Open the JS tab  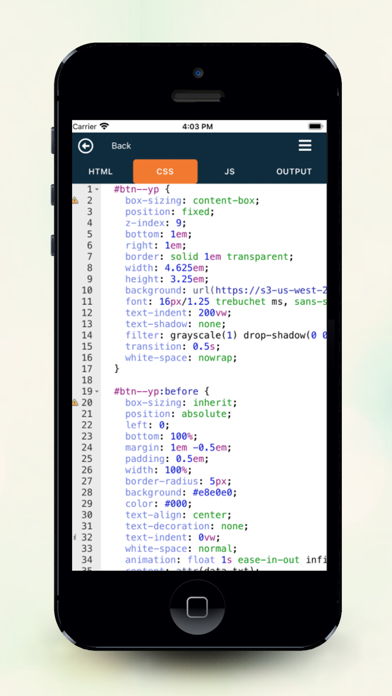click(230, 171)
